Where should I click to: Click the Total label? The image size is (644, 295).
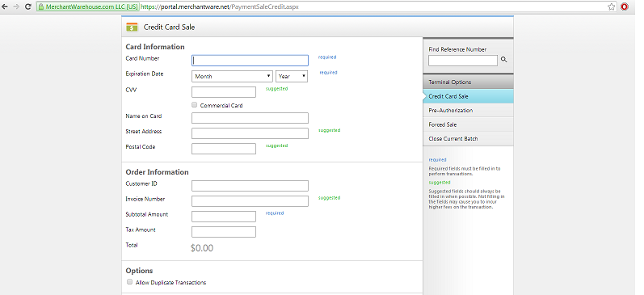[132, 245]
